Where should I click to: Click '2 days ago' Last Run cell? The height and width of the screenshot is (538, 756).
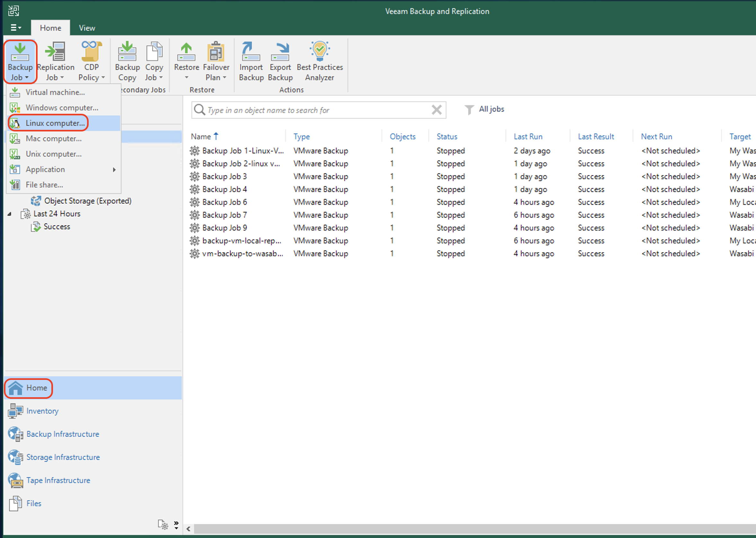click(532, 151)
